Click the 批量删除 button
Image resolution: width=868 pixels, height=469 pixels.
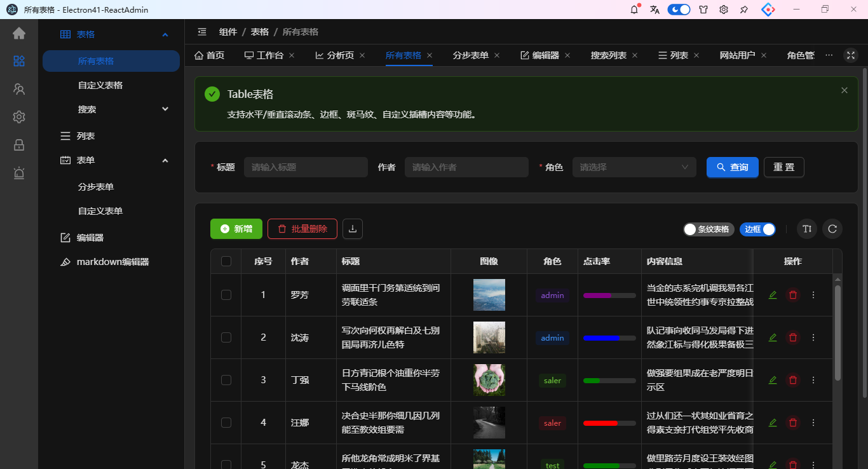(302, 229)
